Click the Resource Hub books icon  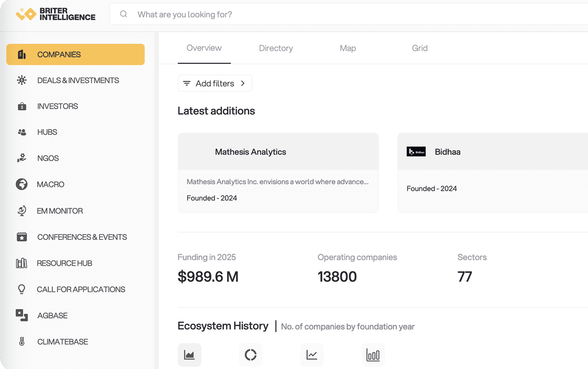22,263
